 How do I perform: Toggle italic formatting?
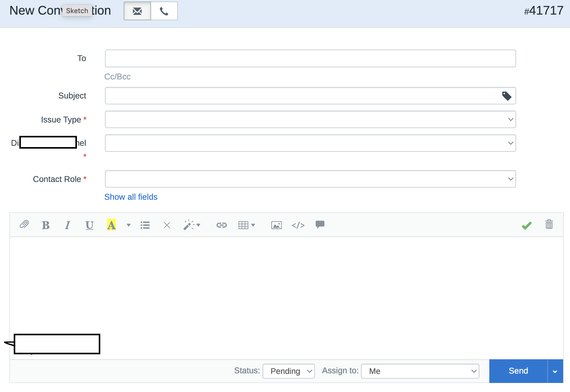[67, 225]
